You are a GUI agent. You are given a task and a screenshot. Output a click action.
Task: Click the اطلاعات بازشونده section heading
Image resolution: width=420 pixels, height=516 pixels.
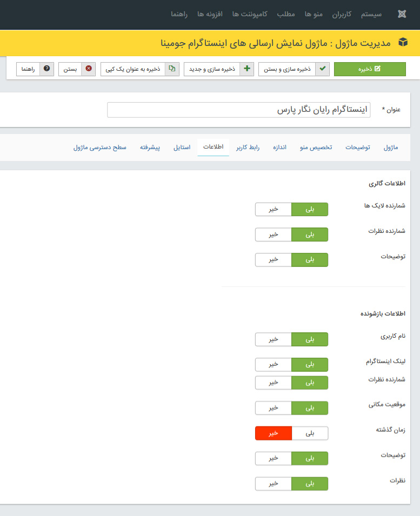(383, 313)
